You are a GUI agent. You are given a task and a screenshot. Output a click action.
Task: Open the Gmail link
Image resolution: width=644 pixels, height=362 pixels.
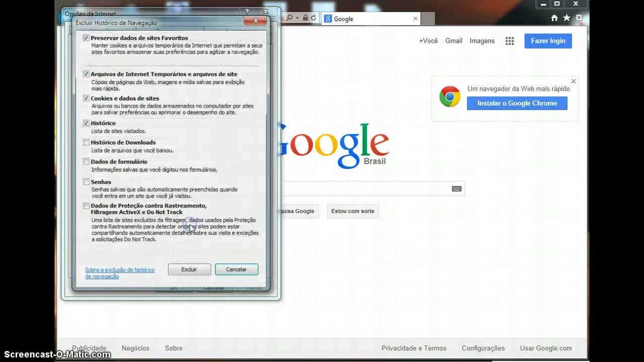click(x=453, y=41)
